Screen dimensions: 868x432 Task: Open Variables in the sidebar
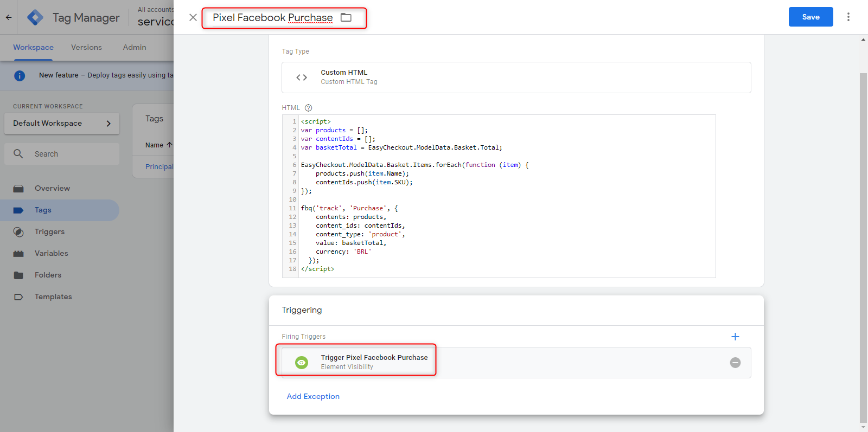click(60, 254)
